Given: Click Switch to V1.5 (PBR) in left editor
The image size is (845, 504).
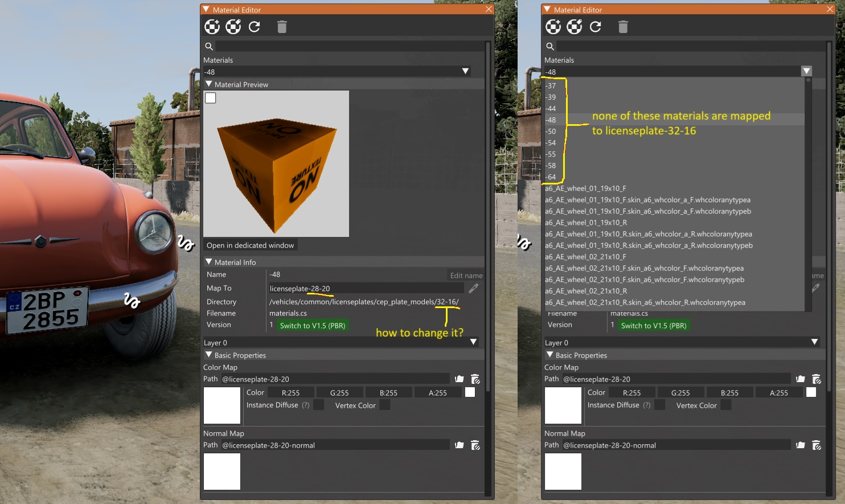Looking at the screenshot, I should tap(313, 326).
